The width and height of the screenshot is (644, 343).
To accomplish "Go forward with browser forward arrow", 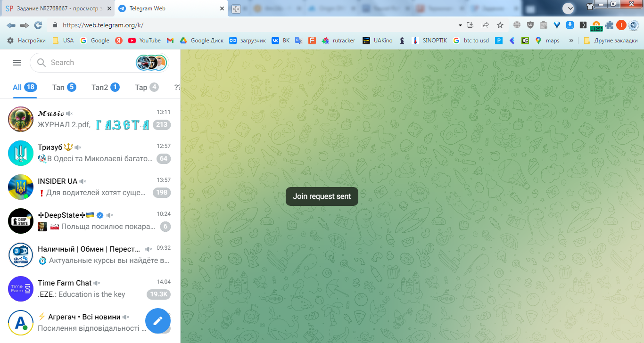I will [25, 25].
